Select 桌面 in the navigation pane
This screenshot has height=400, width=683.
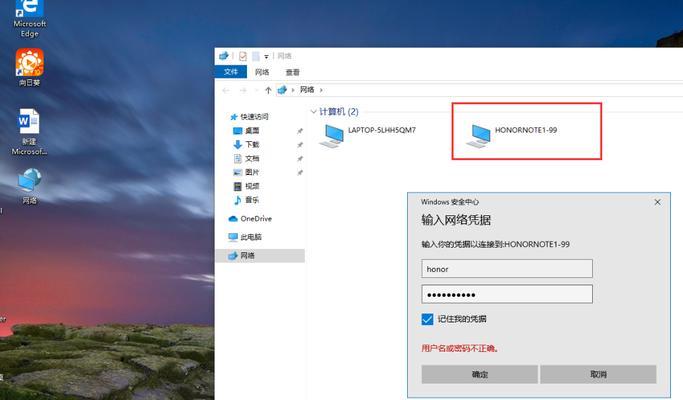246,131
